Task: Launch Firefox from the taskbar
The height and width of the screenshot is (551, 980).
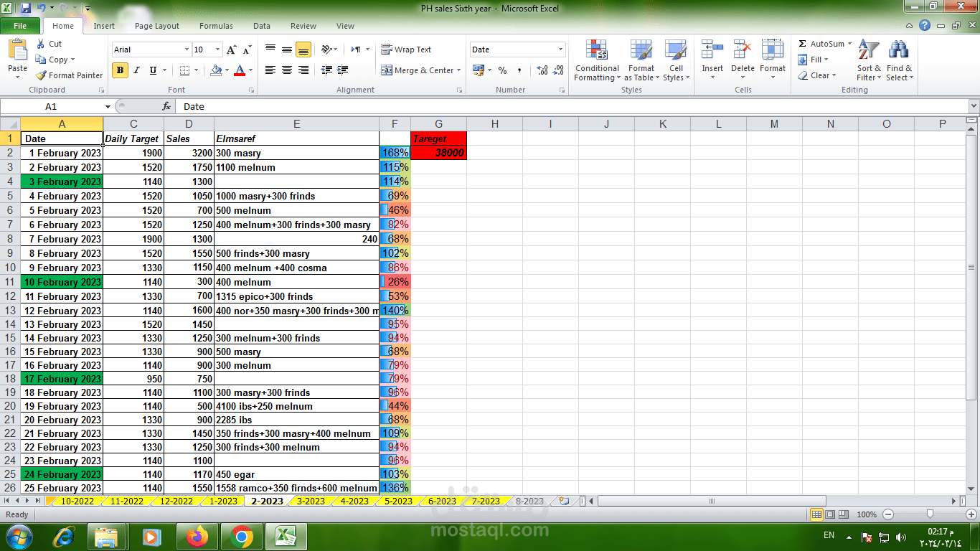Action: pyautogui.click(x=197, y=537)
